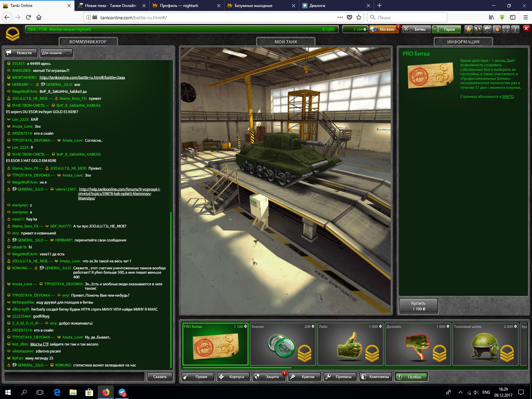532x399 pixels.
Task: Open the page actions three-dot menu
Action: 340,17
